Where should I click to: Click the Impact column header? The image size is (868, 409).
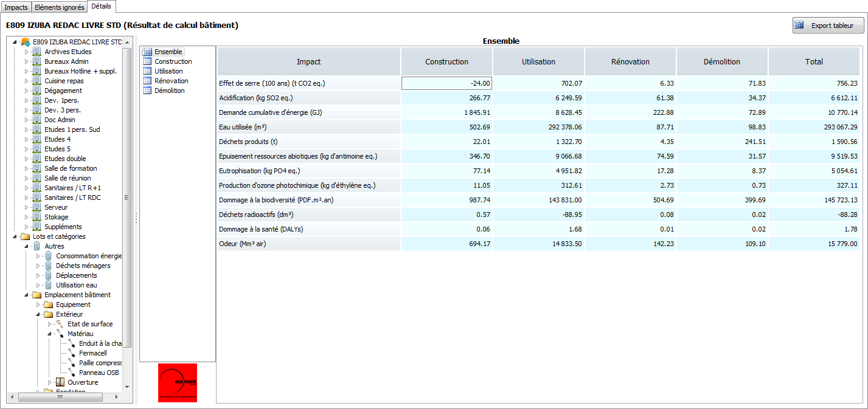pos(309,61)
